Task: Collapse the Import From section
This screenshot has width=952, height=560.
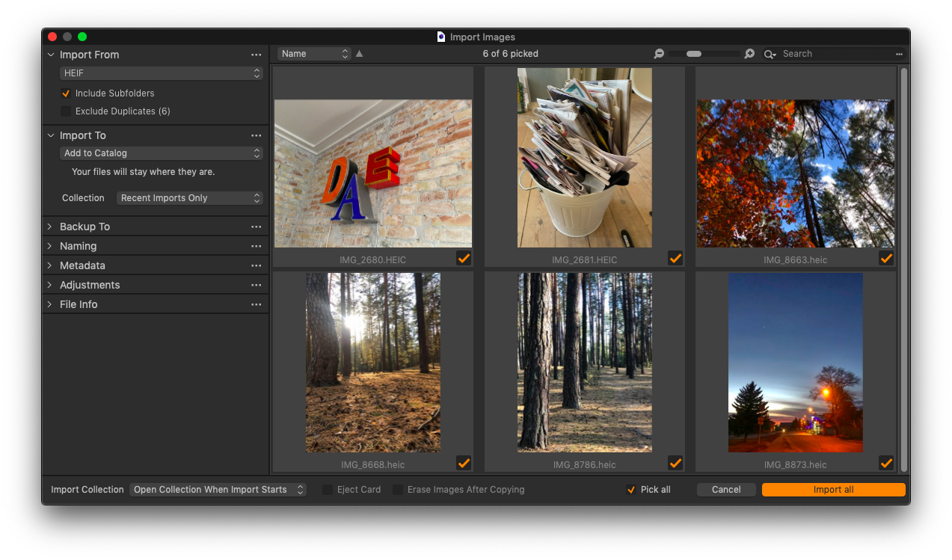Action: coord(51,55)
